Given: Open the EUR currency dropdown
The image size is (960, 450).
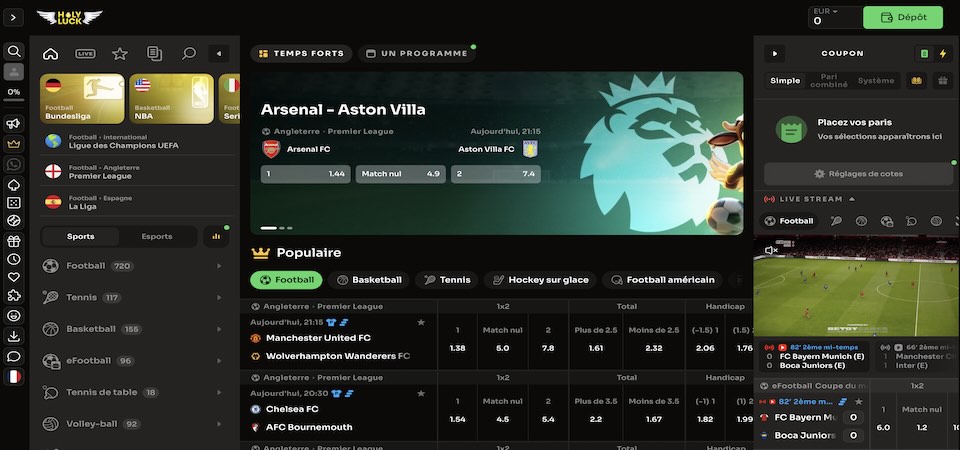Looking at the screenshot, I should click(835, 17).
